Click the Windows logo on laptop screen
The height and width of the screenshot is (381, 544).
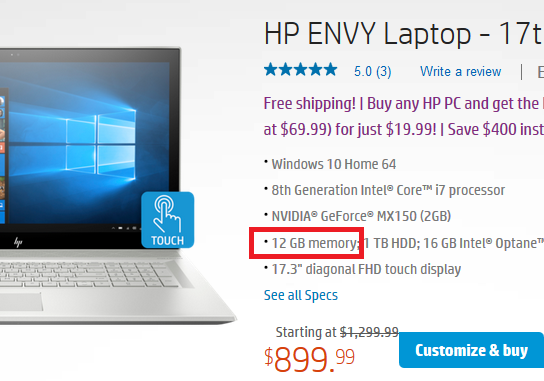[100, 144]
